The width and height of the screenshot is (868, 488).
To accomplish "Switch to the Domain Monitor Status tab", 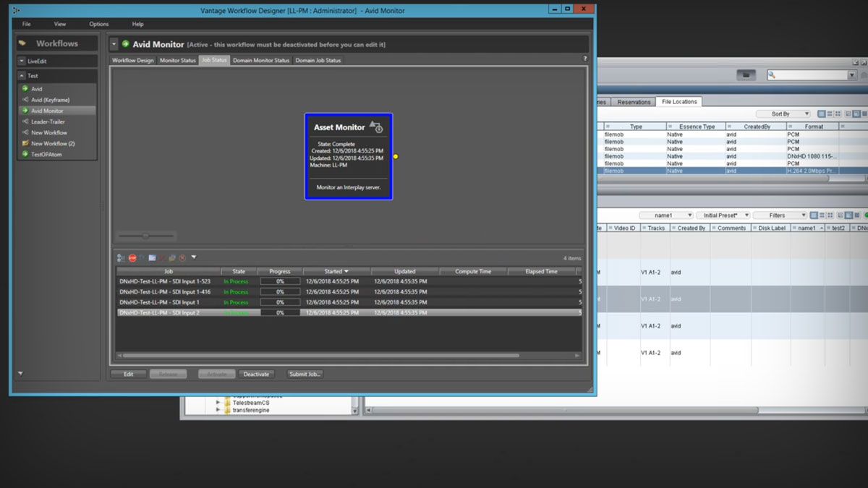I will [x=261, y=60].
